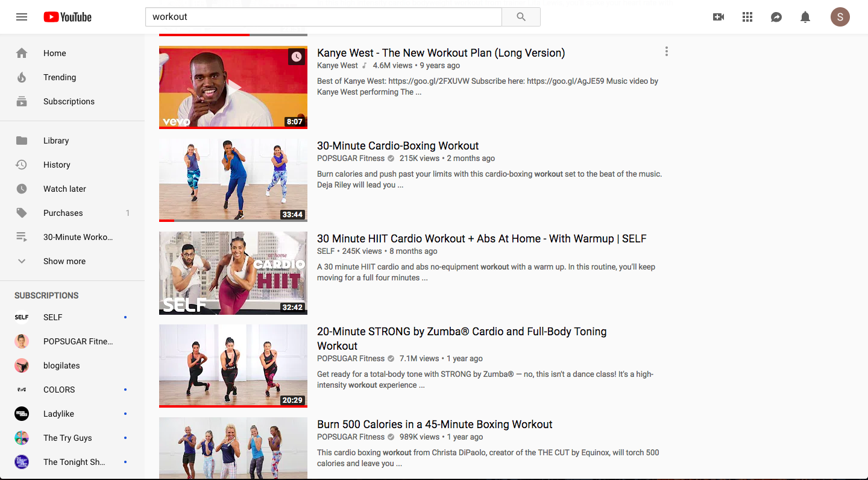
Task: Click the Trending flame icon
Action: point(22,77)
